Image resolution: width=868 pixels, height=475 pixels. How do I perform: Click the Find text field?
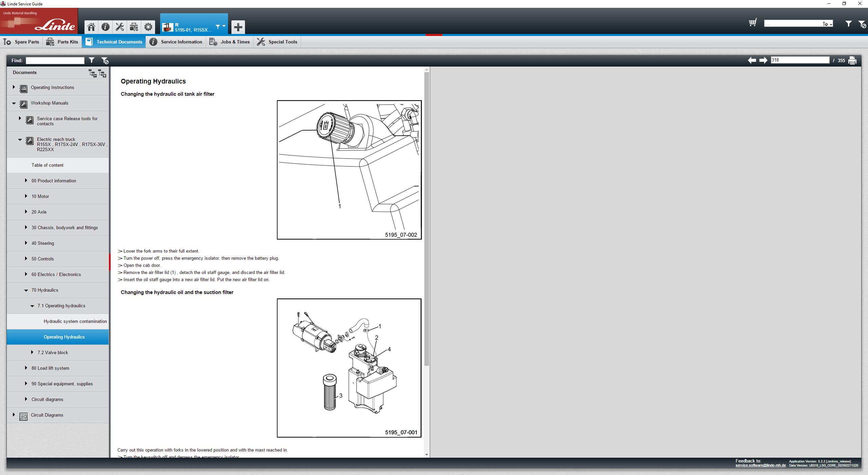[x=55, y=60]
